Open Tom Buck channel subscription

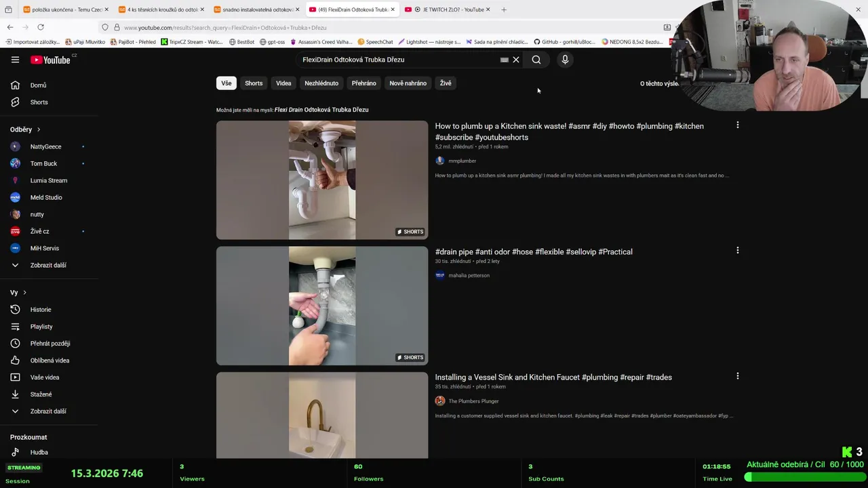pyautogui.click(x=43, y=163)
